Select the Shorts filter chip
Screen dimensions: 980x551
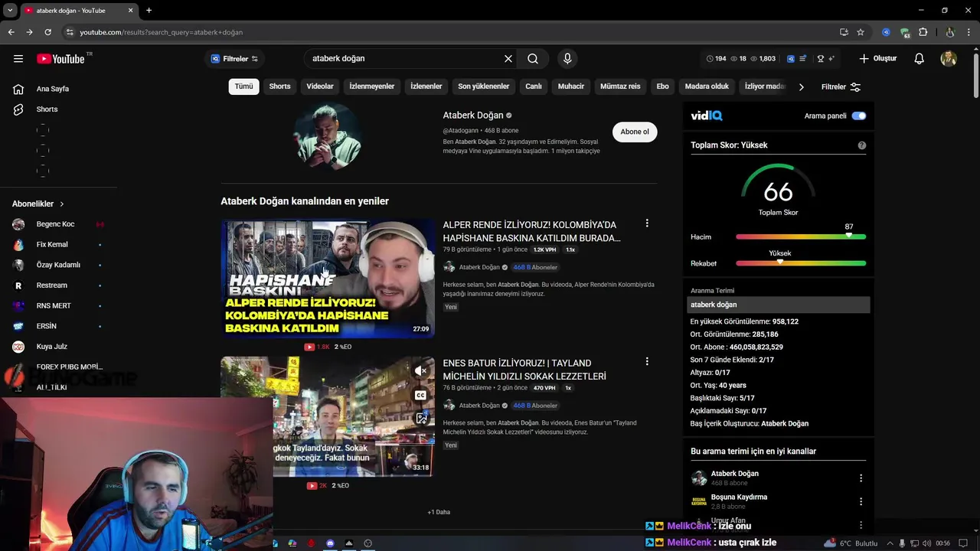(x=279, y=86)
